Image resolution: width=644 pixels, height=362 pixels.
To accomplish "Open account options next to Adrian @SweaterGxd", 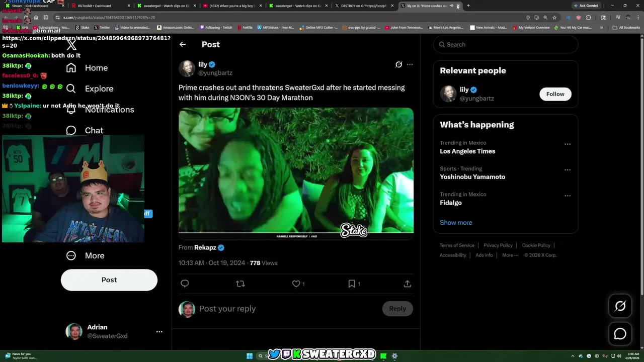I will click(159, 331).
